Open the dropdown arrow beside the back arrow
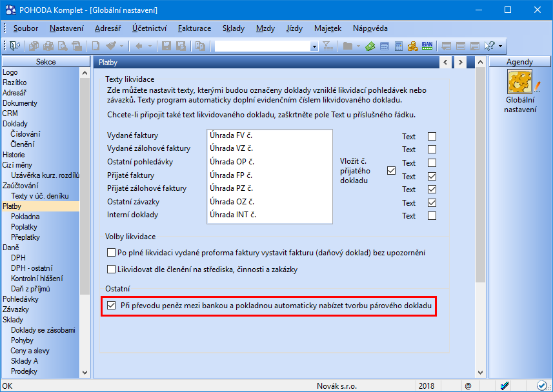Image resolution: width=553 pixels, height=392 pixels. point(150,46)
